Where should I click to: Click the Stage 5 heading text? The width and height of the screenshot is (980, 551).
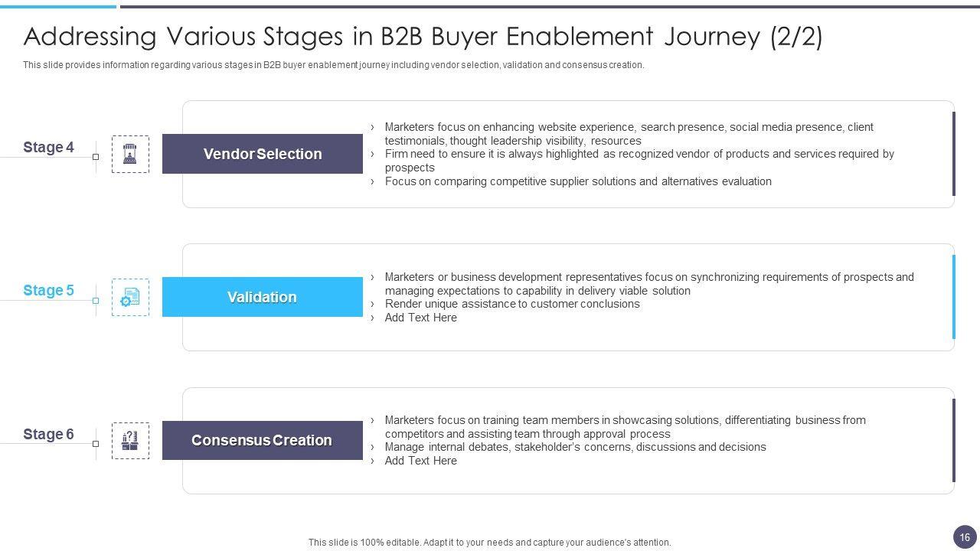(48, 291)
